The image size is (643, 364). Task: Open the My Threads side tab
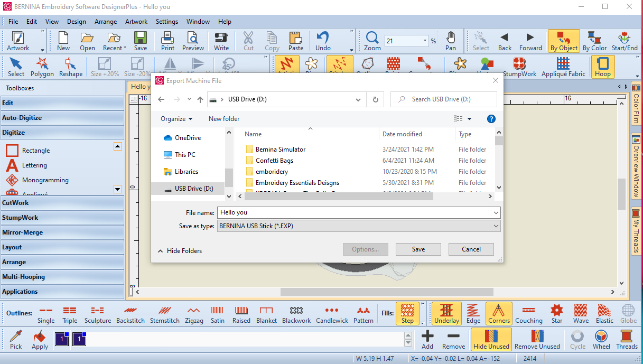click(x=636, y=232)
